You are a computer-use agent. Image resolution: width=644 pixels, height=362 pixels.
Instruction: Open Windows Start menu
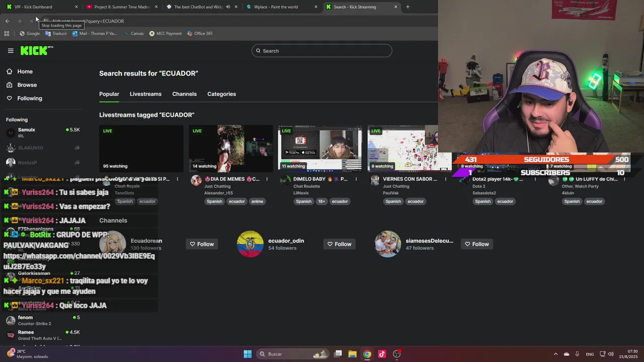tap(248, 354)
